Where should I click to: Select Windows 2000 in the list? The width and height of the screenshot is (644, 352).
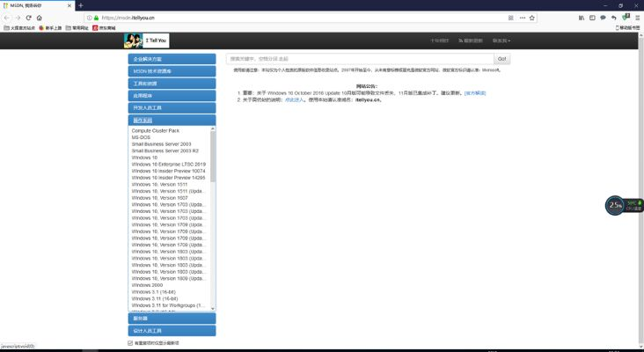pyautogui.click(x=147, y=285)
